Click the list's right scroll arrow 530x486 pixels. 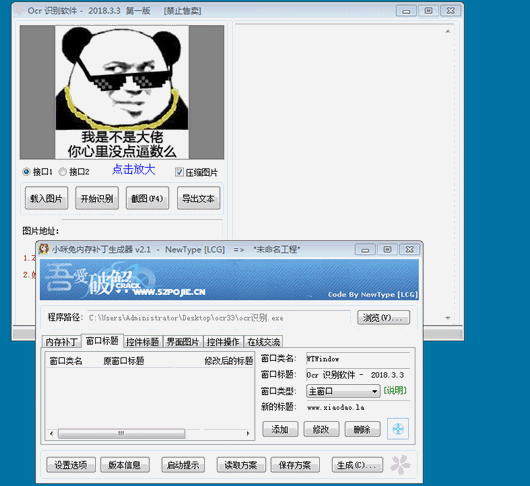click(248, 433)
